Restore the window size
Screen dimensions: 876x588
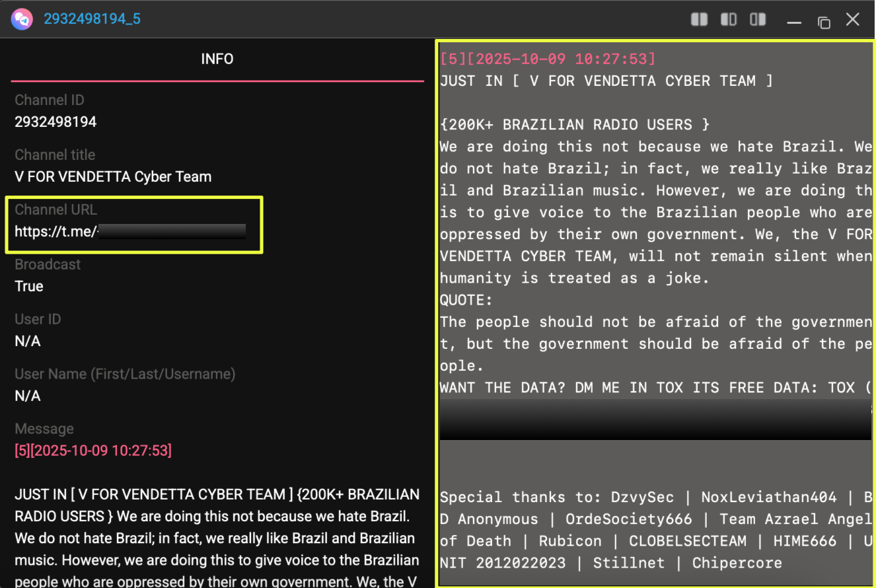[824, 22]
